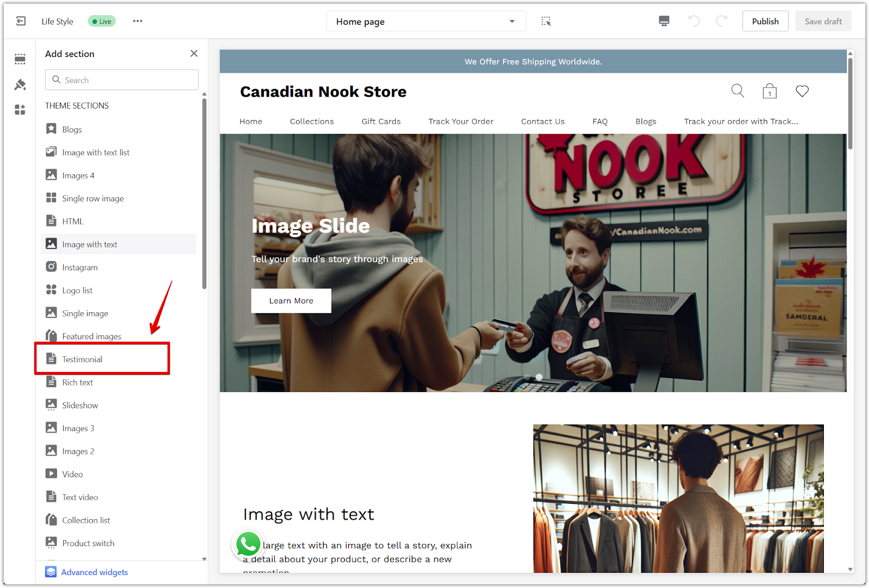The image size is (869, 588).
Task: Click the Collection list tag icon
Action: pos(51,519)
